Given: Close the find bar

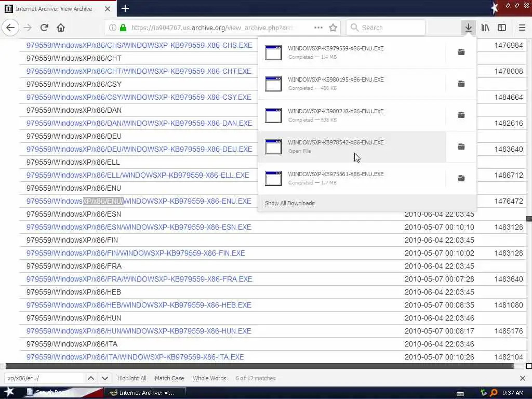Looking at the screenshot, I should pyautogui.click(x=523, y=378).
